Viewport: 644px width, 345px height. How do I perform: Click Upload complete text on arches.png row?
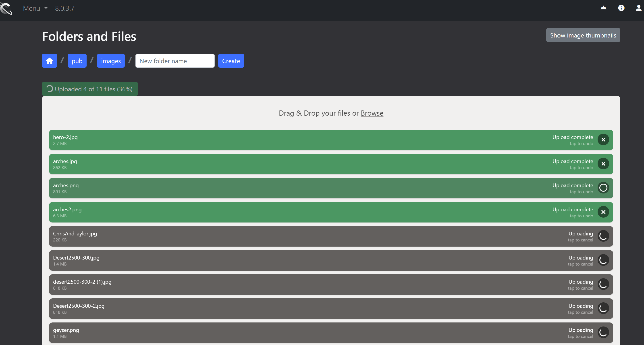pyautogui.click(x=573, y=185)
